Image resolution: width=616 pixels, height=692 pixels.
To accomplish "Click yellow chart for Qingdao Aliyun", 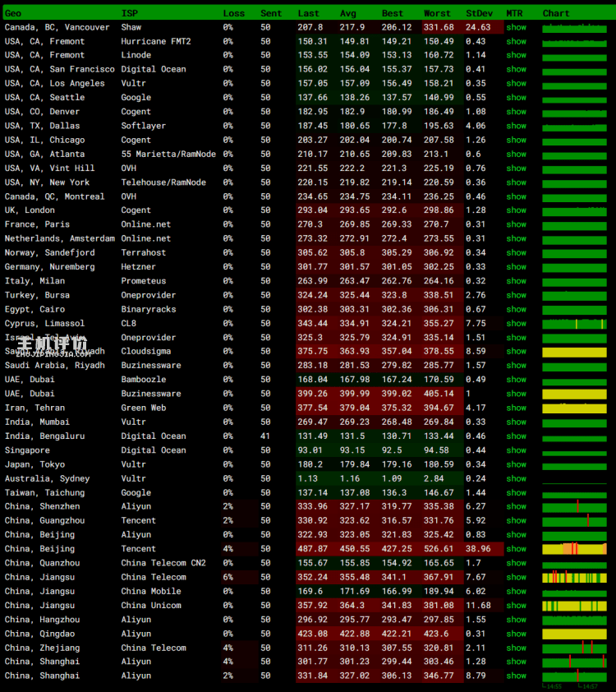I will [x=575, y=634].
